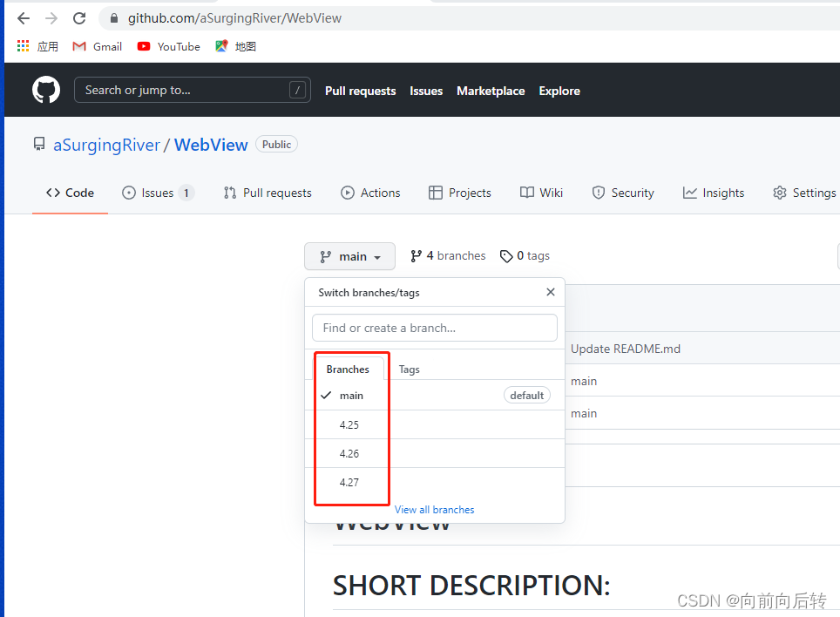
Task: Open the 应用 apps bookmark
Action: (x=37, y=46)
